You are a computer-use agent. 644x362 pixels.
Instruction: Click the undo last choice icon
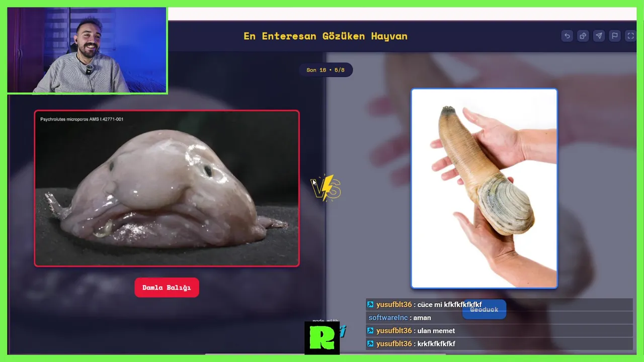(x=567, y=36)
